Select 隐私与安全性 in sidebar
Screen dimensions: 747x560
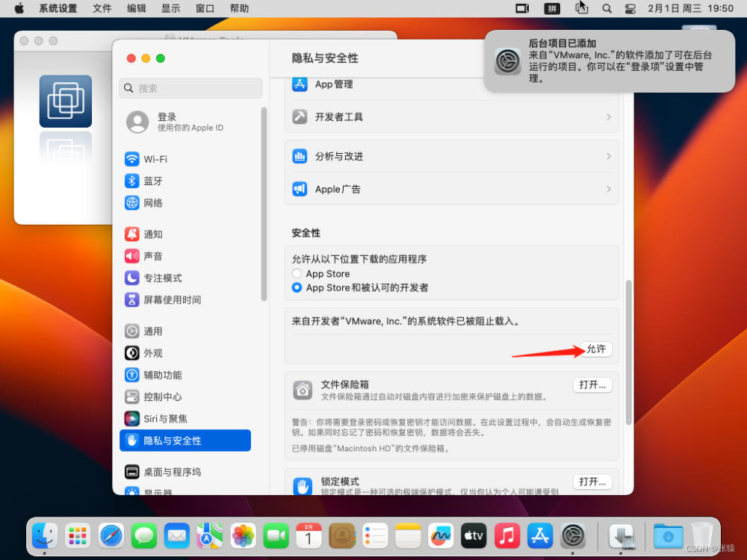click(x=185, y=441)
